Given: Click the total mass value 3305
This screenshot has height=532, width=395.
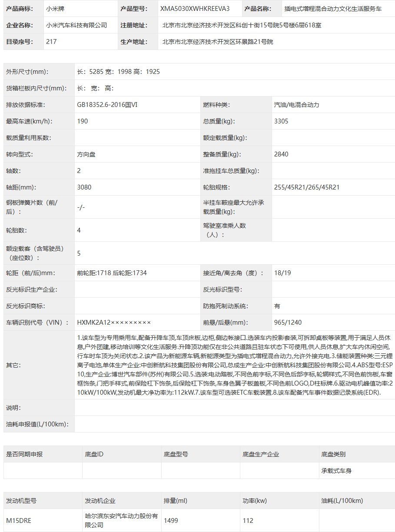Looking at the screenshot, I should (281, 121).
